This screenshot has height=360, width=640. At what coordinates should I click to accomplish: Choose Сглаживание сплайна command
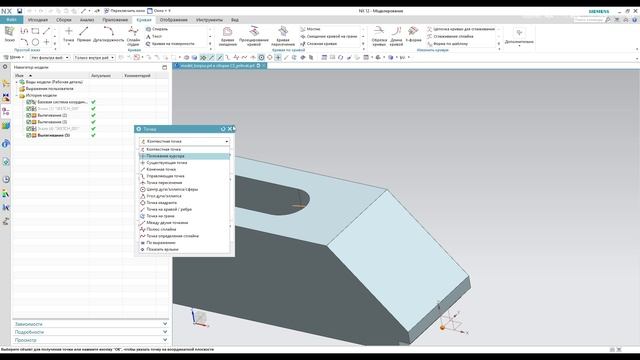tap(450, 36)
